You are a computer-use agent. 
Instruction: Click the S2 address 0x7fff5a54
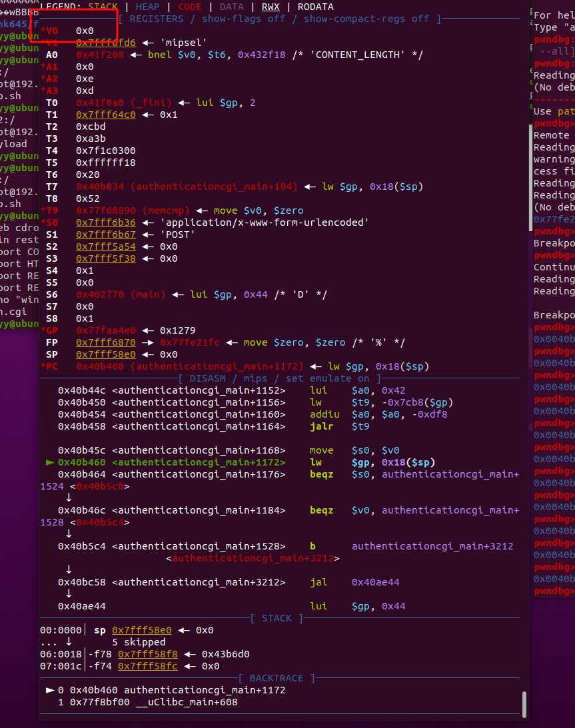tap(106, 247)
